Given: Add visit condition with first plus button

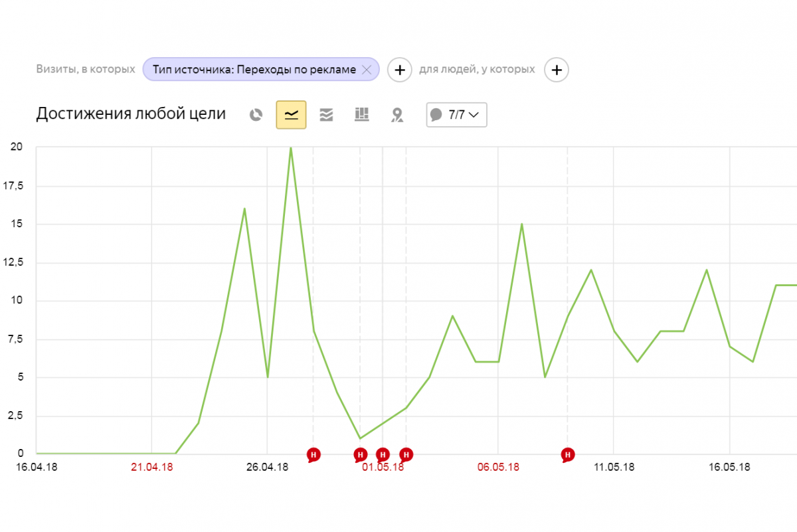Looking at the screenshot, I should [x=399, y=69].
